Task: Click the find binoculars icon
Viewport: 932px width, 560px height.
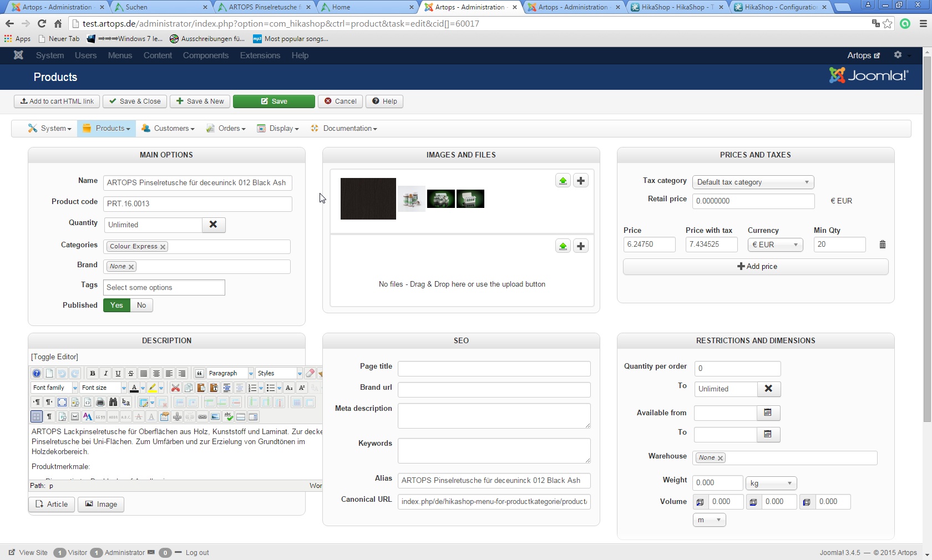Action: point(113,402)
